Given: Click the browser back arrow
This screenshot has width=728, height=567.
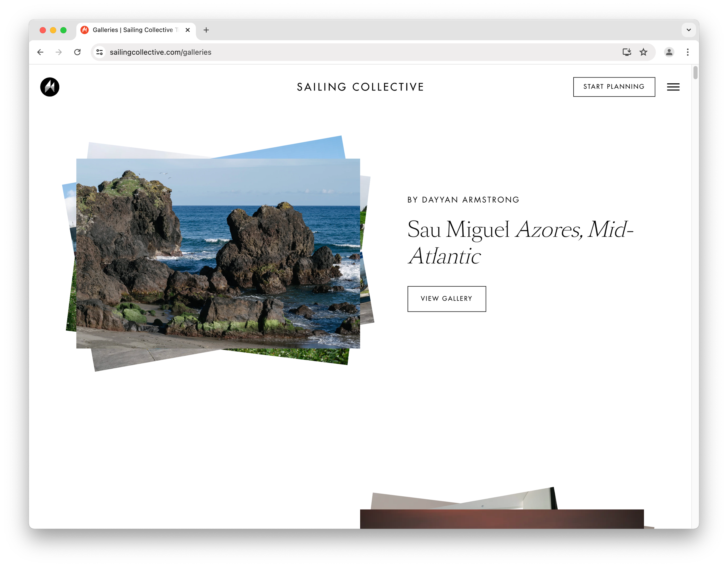Looking at the screenshot, I should [x=40, y=52].
